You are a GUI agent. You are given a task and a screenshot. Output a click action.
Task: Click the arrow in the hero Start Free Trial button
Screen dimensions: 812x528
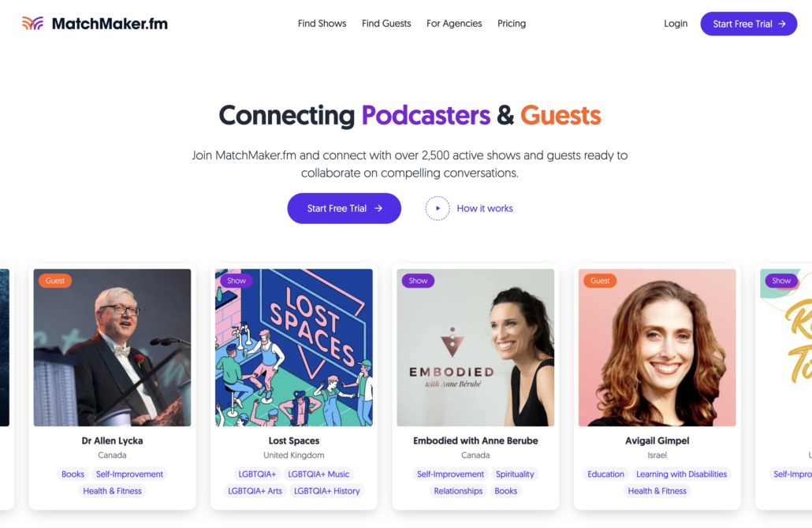pyautogui.click(x=378, y=209)
